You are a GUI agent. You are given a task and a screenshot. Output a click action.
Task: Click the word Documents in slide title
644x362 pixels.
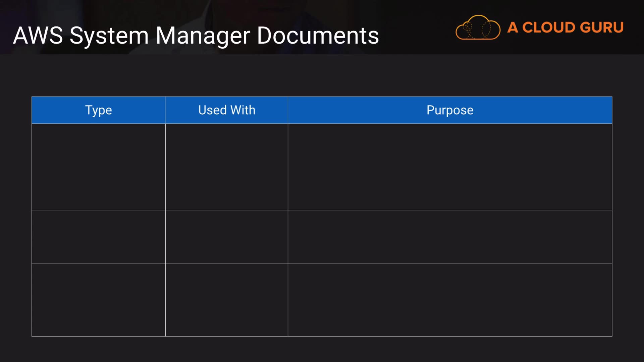318,36
